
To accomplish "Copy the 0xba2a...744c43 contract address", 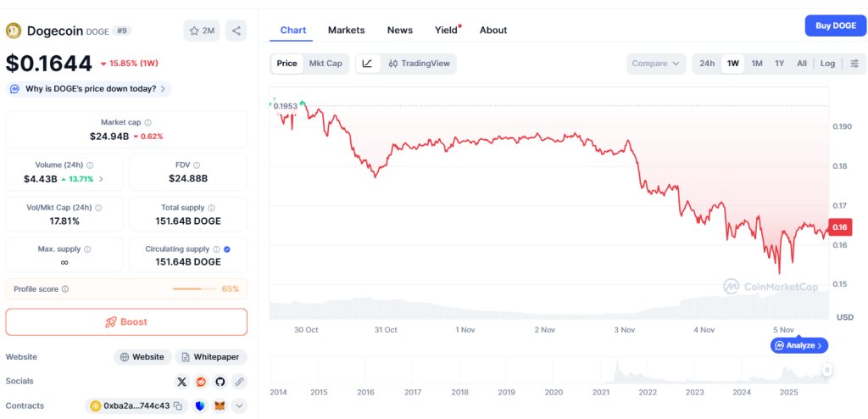I will (x=178, y=406).
